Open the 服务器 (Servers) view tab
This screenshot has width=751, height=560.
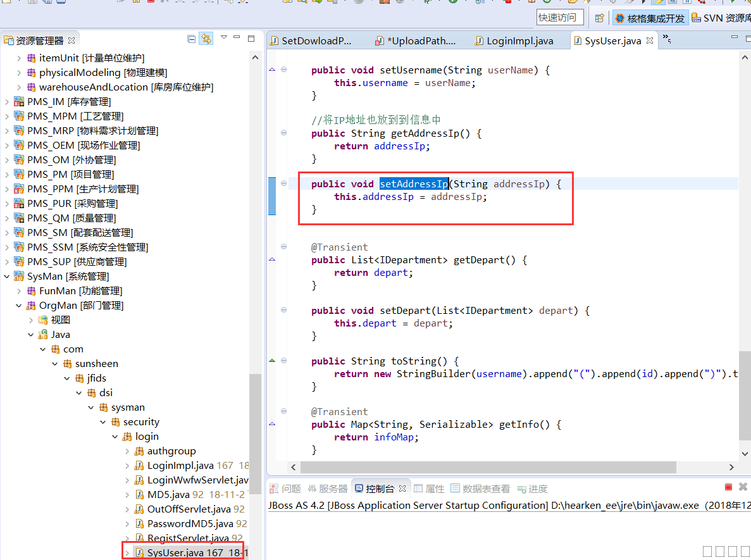(x=327, y=488)
